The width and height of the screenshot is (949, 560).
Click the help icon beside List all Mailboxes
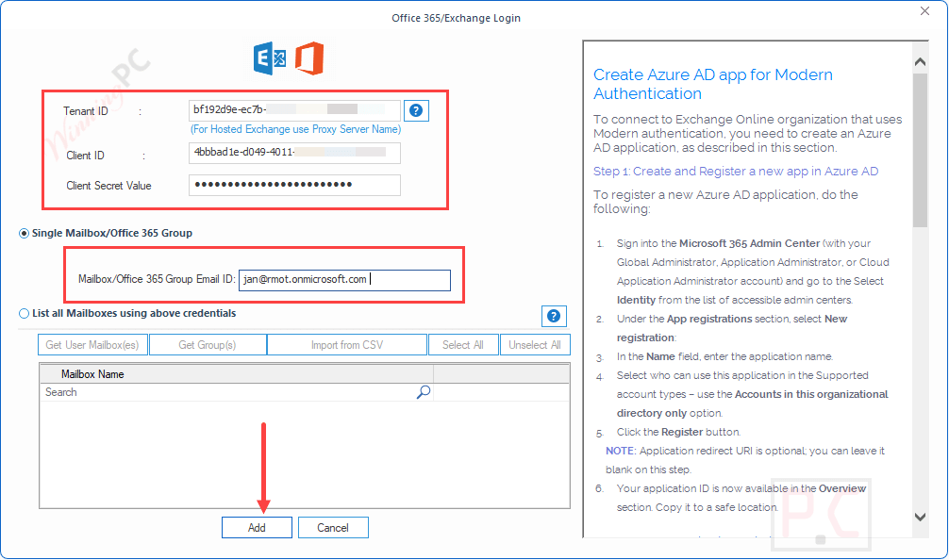click(x=553, y=316)
